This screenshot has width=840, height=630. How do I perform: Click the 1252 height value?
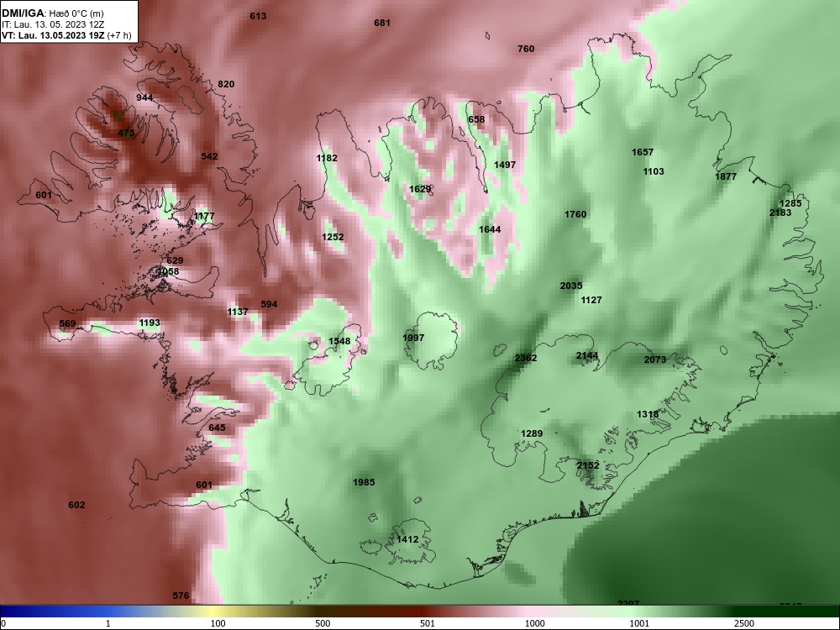[333, 238]
